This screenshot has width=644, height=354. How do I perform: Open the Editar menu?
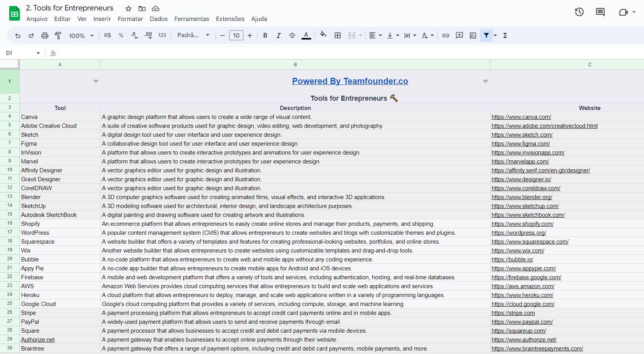(62, 19)
